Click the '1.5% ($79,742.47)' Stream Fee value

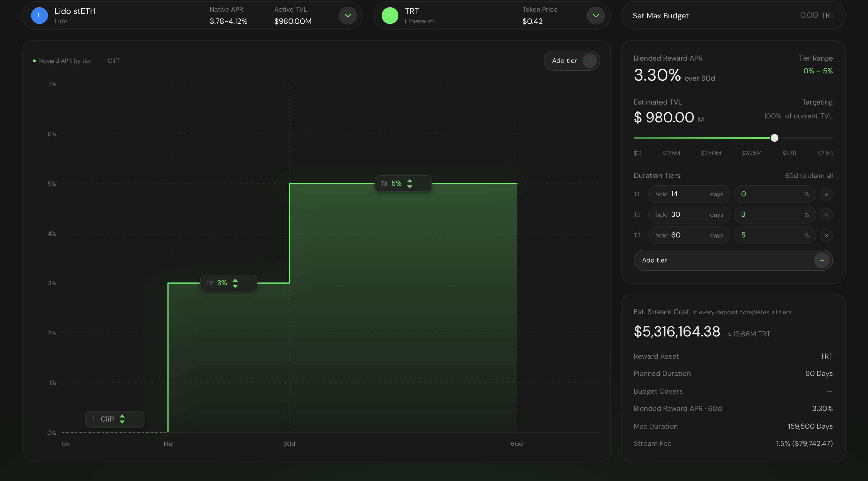[x=804, y=443]
